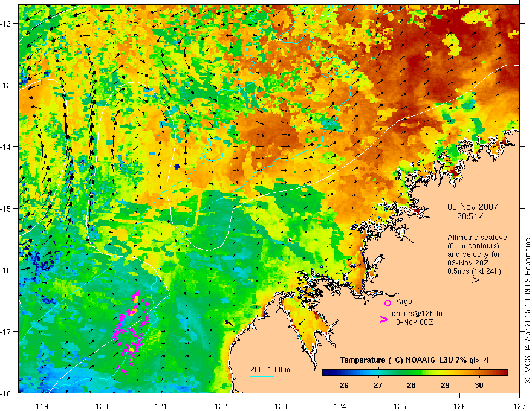The width and height of the screenshot is (532, 411).
Task: Click longitude axis label 119
Action: pos(42,406)
